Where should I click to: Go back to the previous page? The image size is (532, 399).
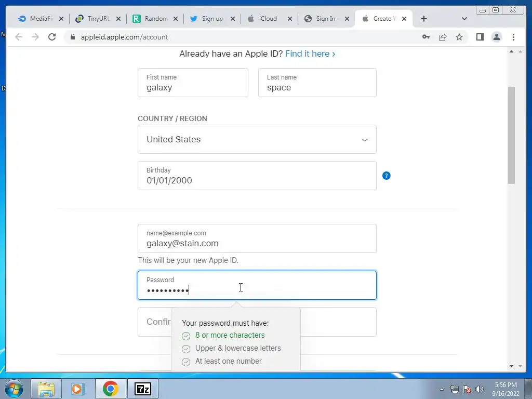click(x=19, y=37)
